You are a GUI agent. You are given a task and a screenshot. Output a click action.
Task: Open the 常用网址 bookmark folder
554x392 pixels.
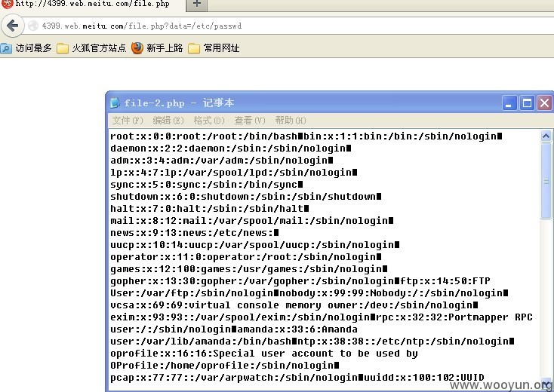tap(214, 47)
